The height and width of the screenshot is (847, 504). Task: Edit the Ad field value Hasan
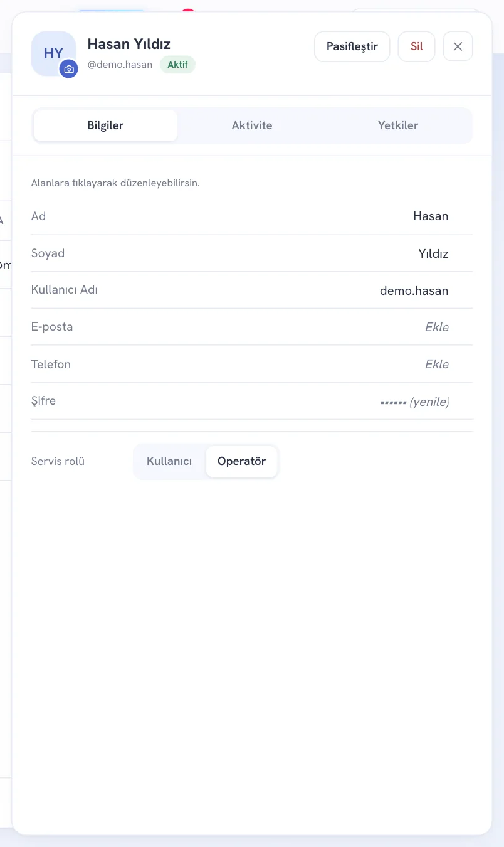click(431, 216)
